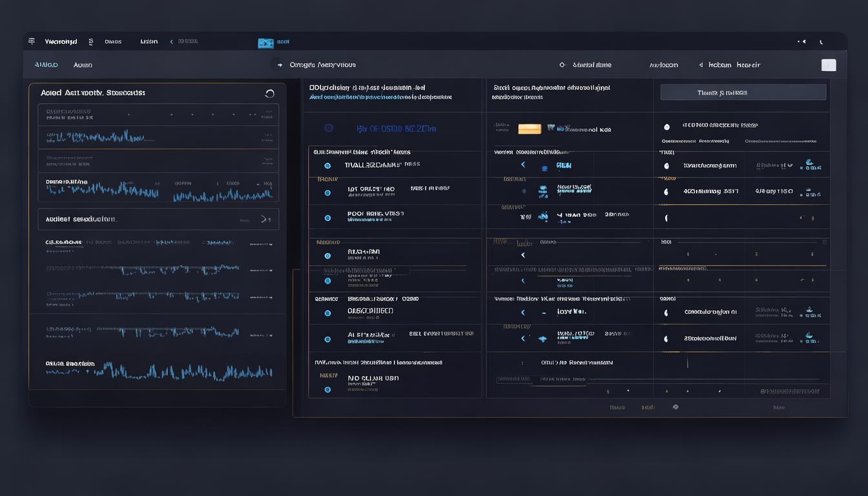The width and height of the screenshot is (868, 496).
Task: Open the hamburger menu beside the app title
Action: tap(32, 41)
